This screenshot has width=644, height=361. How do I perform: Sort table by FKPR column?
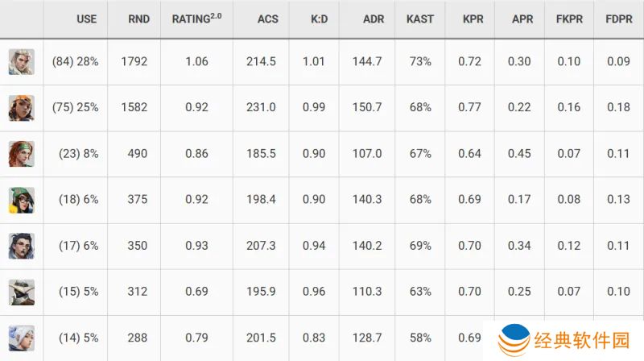(x=570, y=19)
